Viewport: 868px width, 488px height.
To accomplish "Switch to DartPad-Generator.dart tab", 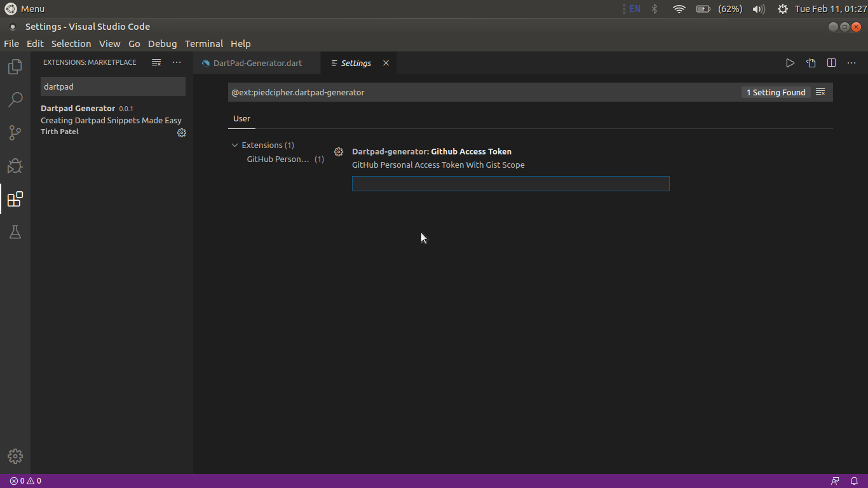I will click(x=257, y=63).
